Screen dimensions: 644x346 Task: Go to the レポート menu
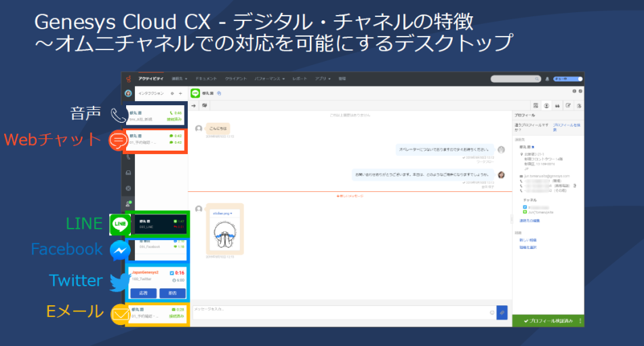click(300, 79)
